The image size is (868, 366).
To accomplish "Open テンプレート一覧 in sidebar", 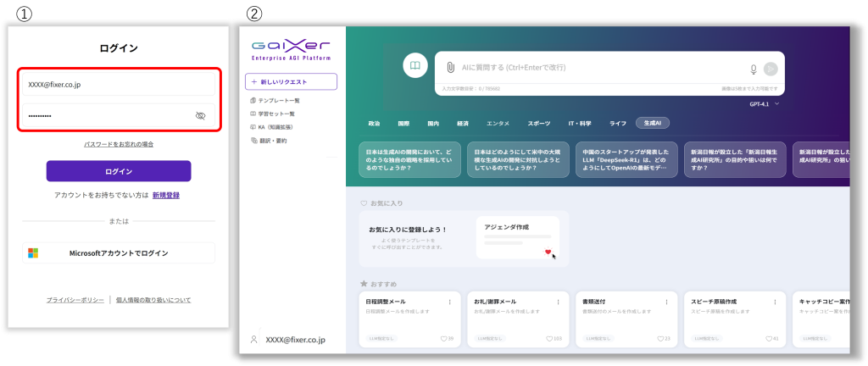I will 275,100.
